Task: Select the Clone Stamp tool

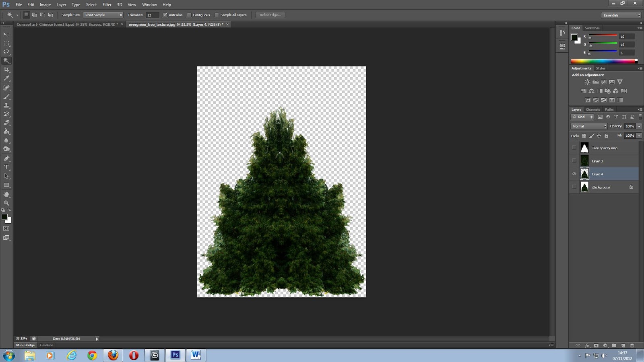Action: [6, 105]
